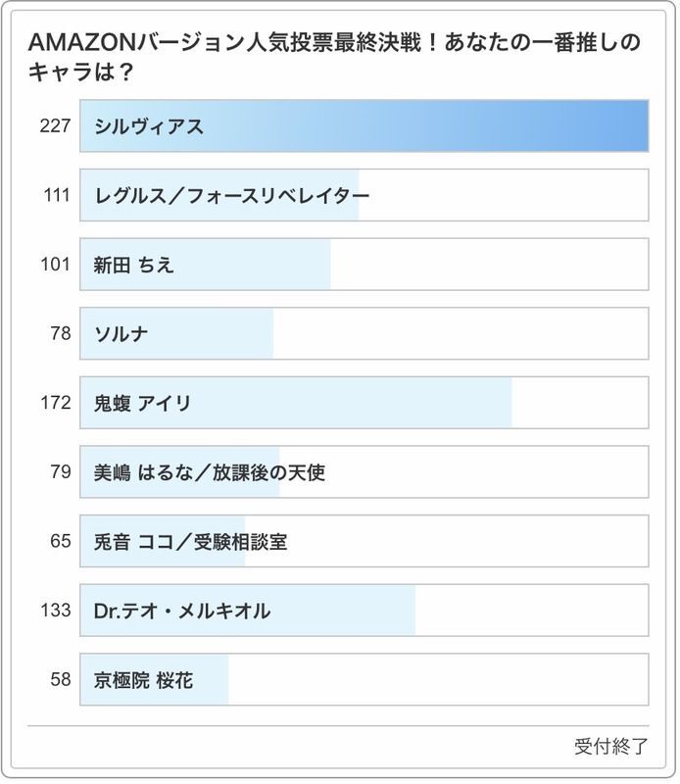The width and height of the screenshot is (680, 784).
Task: Click the 受付終了 status label
Action: 610,746
